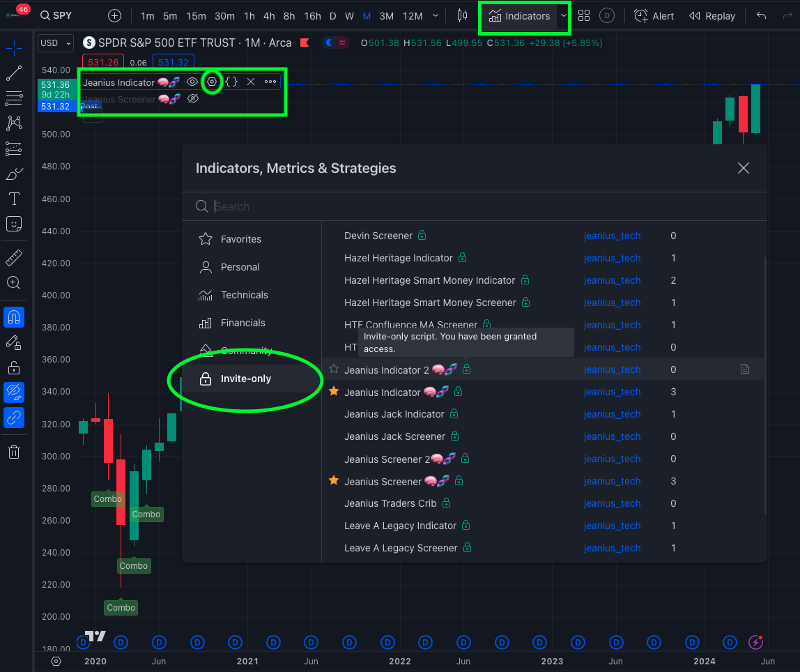Open Jeanius Indicator source code braces
Screen dimensions: 800x672
pyautogui.click(x=231, y=82)
